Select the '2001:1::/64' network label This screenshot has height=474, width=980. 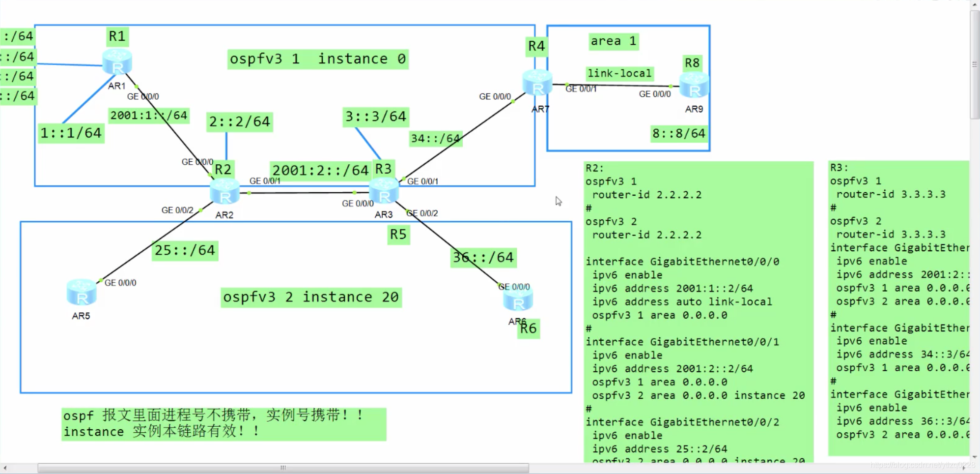149,116
